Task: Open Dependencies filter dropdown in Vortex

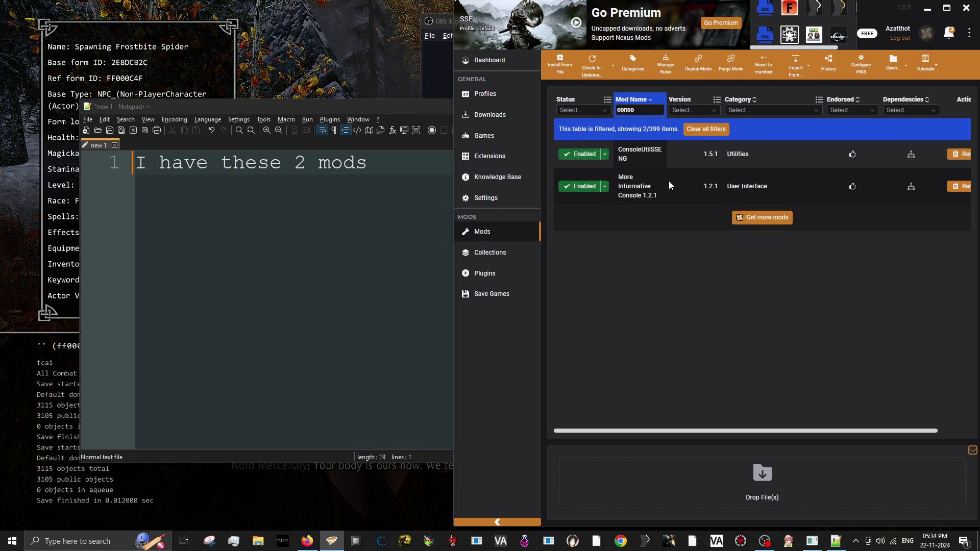Action: [x=911, y=110]
